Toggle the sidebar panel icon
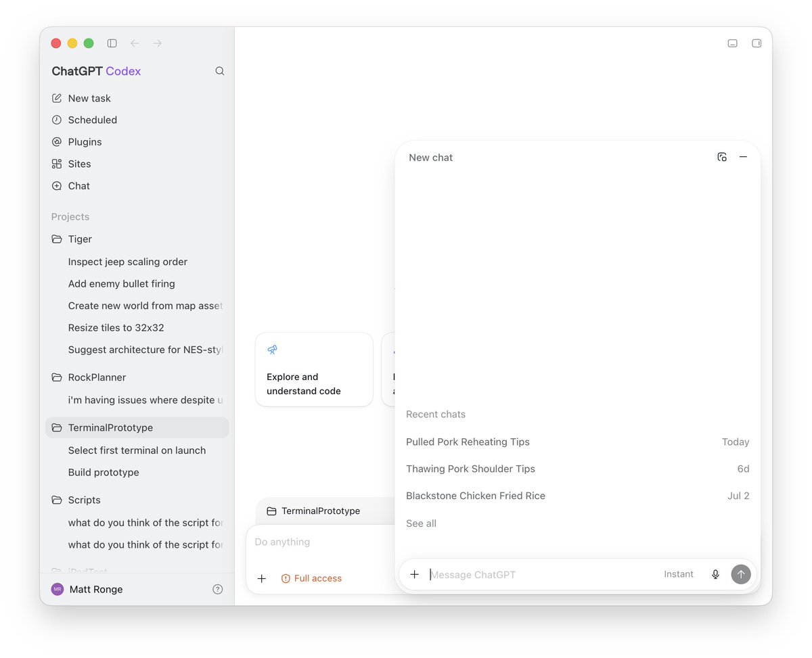The height and width of the screenshot is (658, 812). [112, 43]
